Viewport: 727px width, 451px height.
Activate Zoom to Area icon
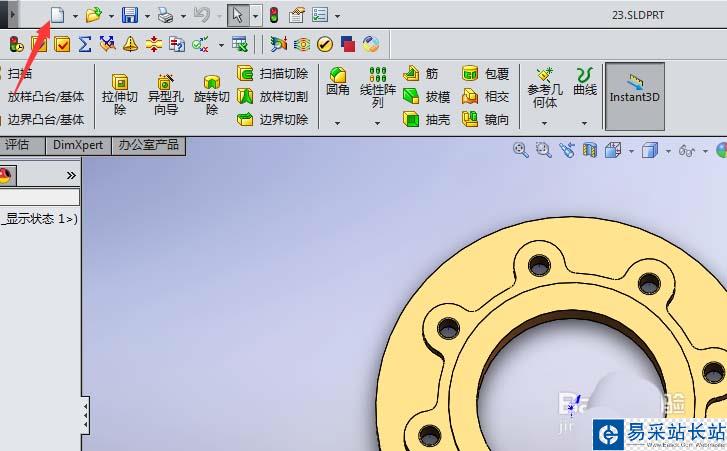pos(543,150)
